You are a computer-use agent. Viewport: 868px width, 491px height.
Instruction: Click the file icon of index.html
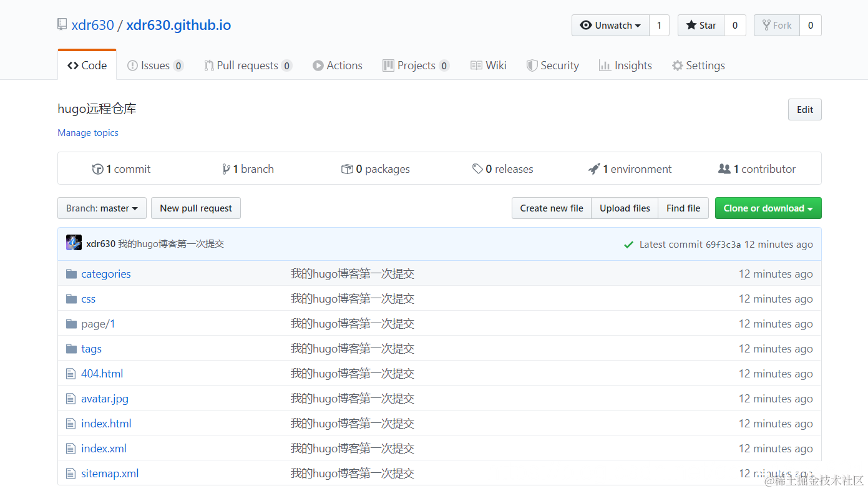point(71,424)
